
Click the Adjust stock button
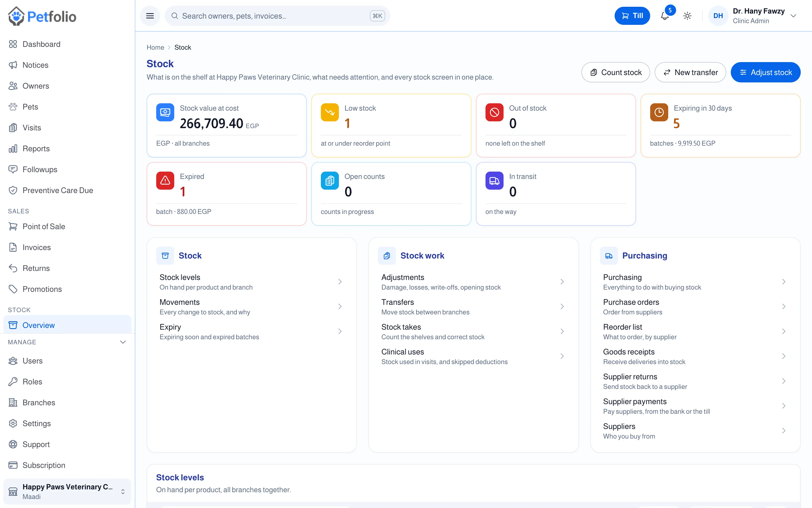[x=765, y=72]
